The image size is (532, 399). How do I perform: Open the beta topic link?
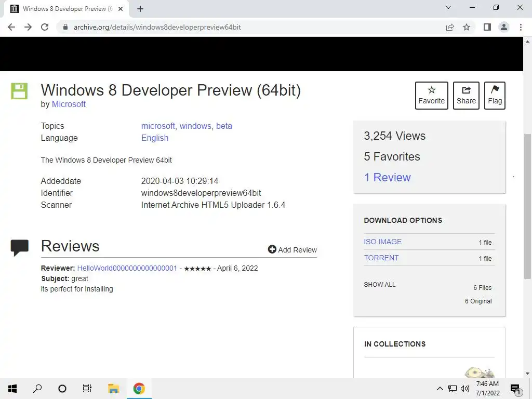pos(224,126)
